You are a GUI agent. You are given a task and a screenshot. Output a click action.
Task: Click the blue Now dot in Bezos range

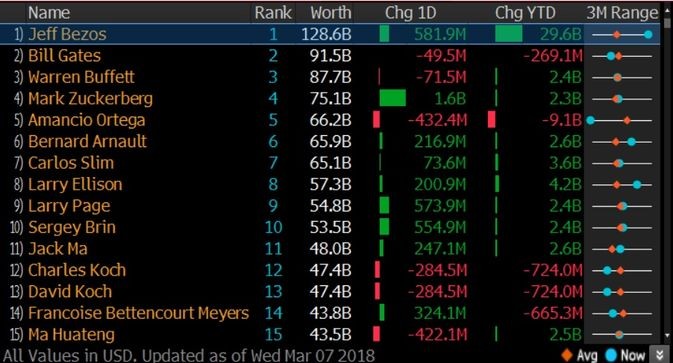pos(648,34)
